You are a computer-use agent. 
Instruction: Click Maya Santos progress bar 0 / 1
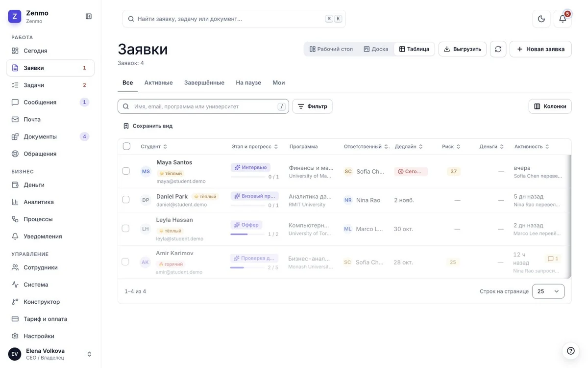(x=248, y=177)
